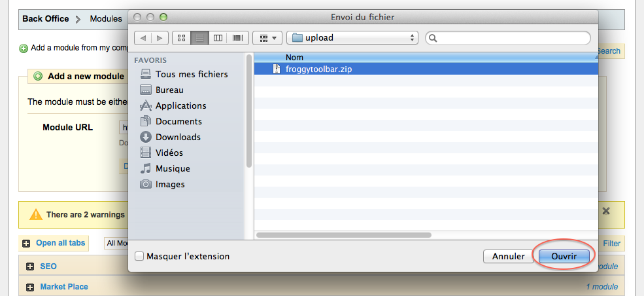Screen dimensions: 644x296
Task: Sort files by Nom column header
Action: (x=294, y=58)
